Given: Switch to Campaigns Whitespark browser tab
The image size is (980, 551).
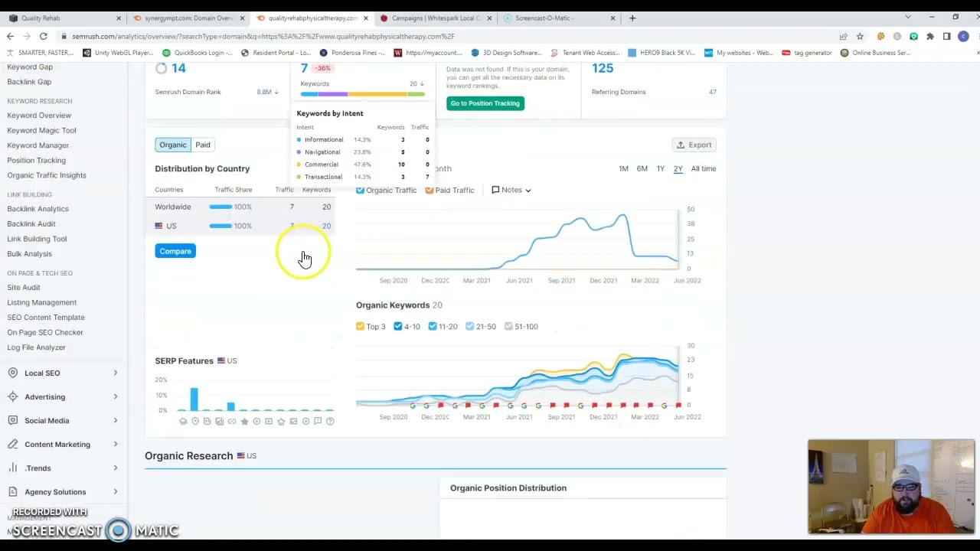Looking at the screenshot, I should [x=435, y=18].
